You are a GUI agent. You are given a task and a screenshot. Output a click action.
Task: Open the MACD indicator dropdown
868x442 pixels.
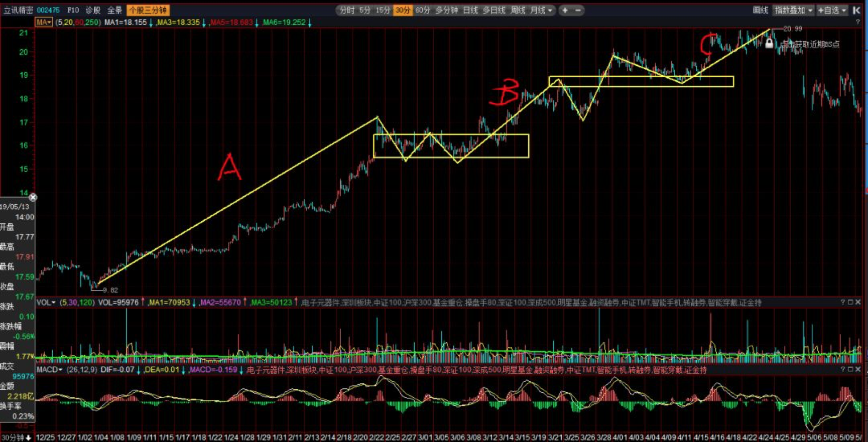pyautogui.click(x=49, y=370)
